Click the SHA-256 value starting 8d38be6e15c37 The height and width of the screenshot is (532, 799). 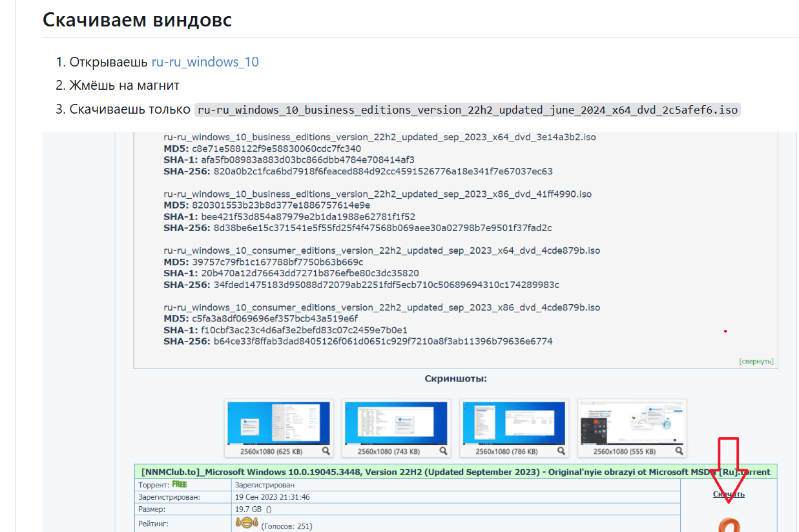coord(382,228)
